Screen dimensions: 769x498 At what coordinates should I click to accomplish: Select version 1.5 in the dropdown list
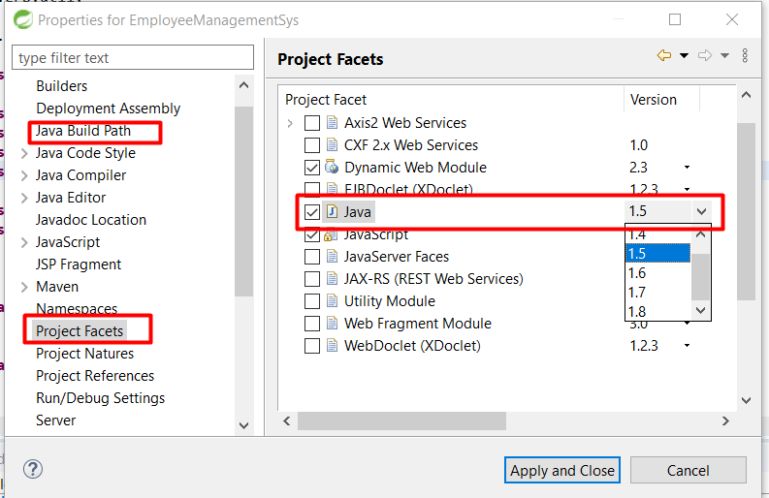click(x=658, y=253)
